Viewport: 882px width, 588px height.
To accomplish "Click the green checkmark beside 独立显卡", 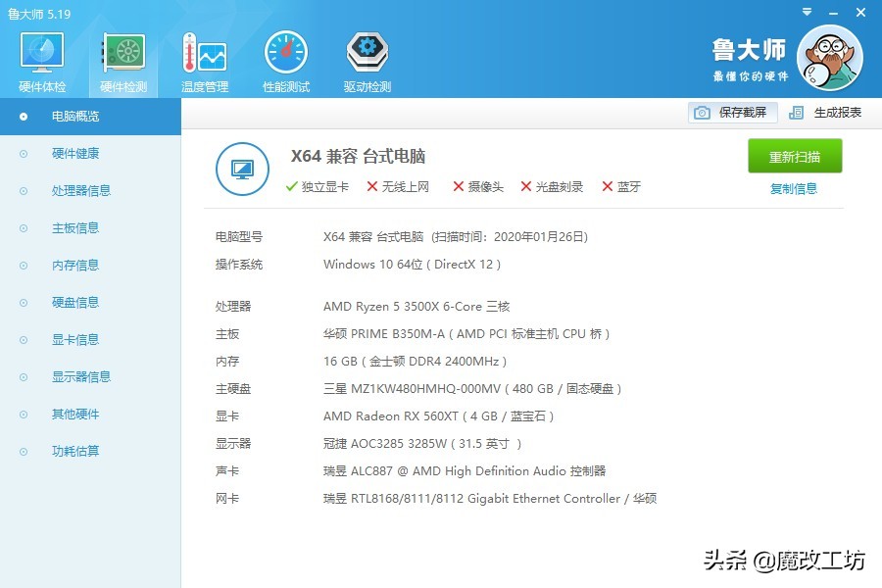I will pyautogui.click(x=291, y=185).
